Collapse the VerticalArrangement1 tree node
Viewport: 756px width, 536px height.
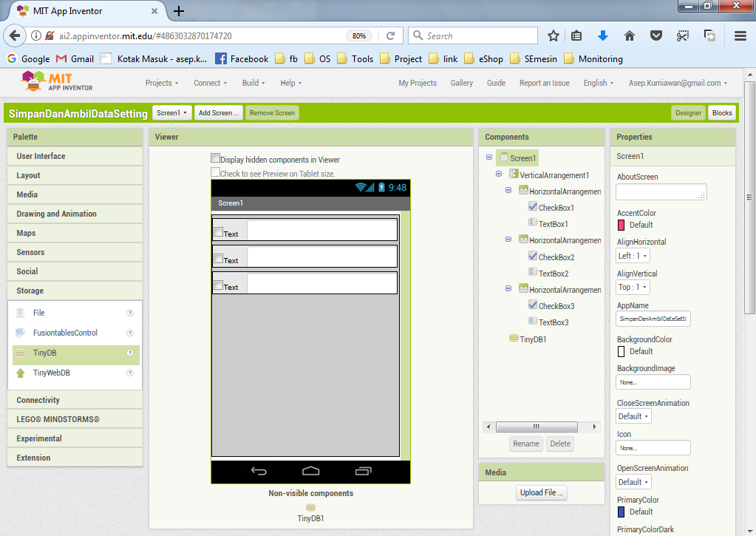[x=499, y=174]
